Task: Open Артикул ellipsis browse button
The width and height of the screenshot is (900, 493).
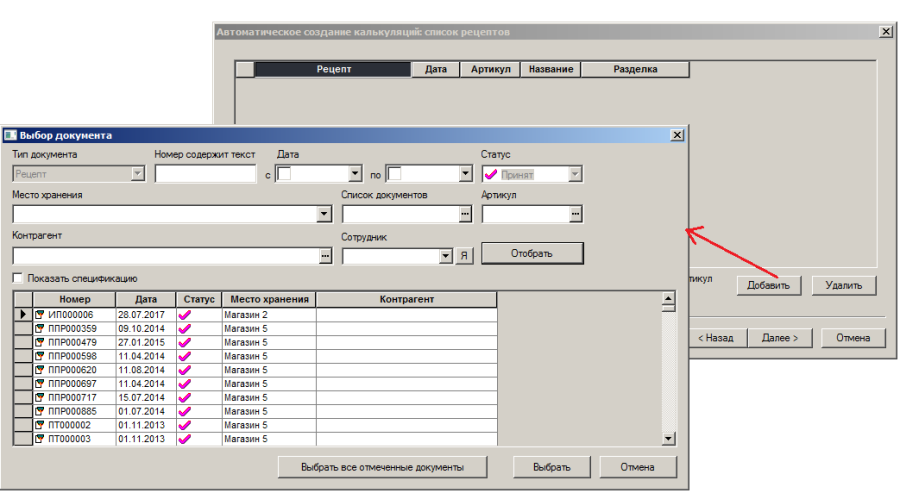Action: pos(575,214)
